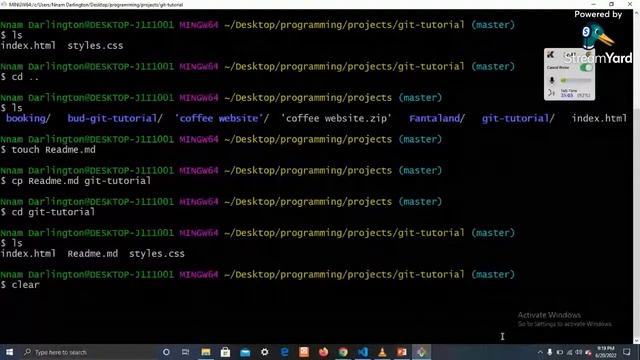The image size is (640, 360).
Task: Open the PowerPoint taskbar icon
Action: coord(402,352)
